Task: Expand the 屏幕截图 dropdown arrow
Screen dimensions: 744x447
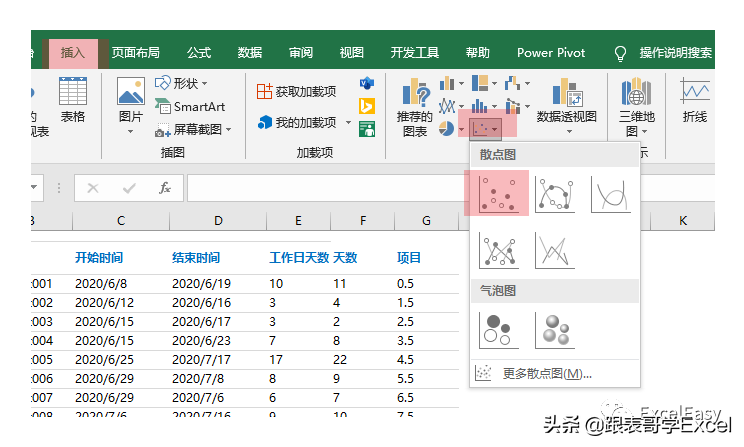Action: (x=228, y=129)
